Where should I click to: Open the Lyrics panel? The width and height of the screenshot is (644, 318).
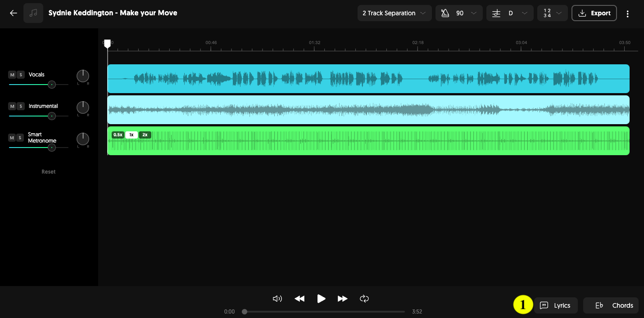click(x=557, y=305)
